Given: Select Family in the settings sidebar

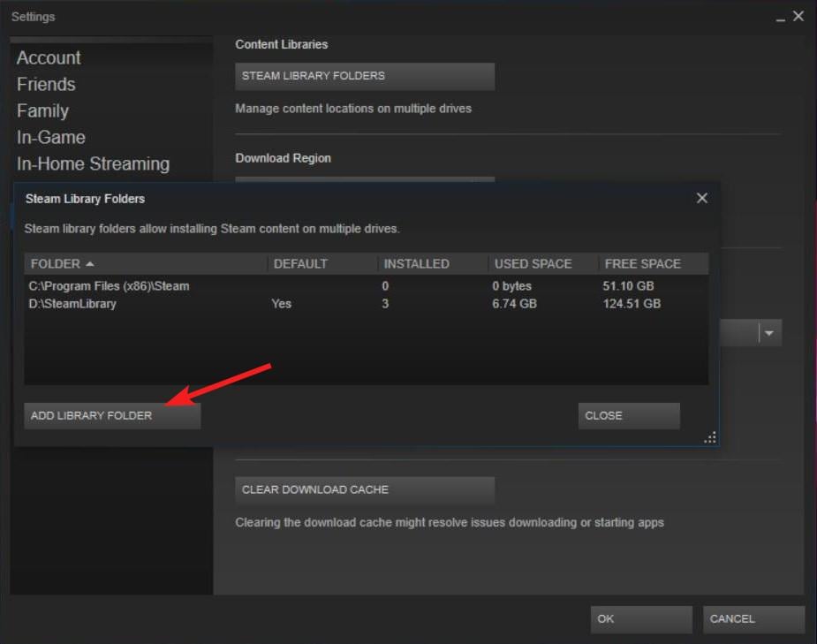Looking at the screenshot, I should [42, 111].
